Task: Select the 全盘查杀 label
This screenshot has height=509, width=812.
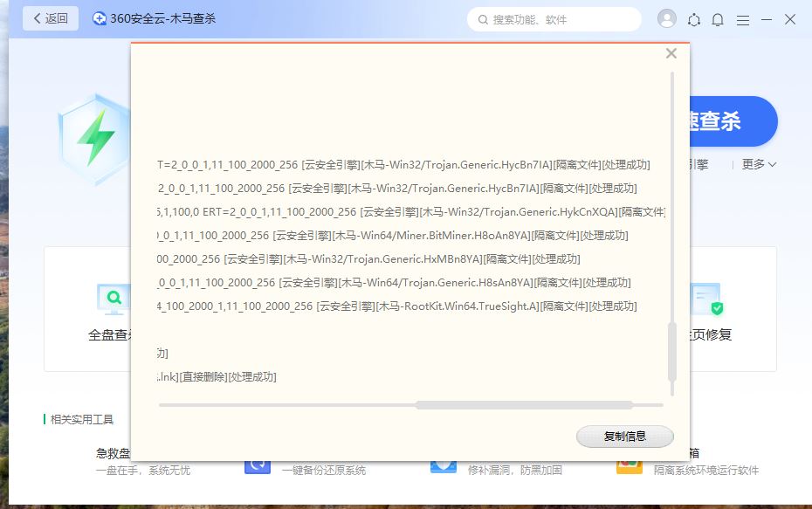Action: pos(109,335)
